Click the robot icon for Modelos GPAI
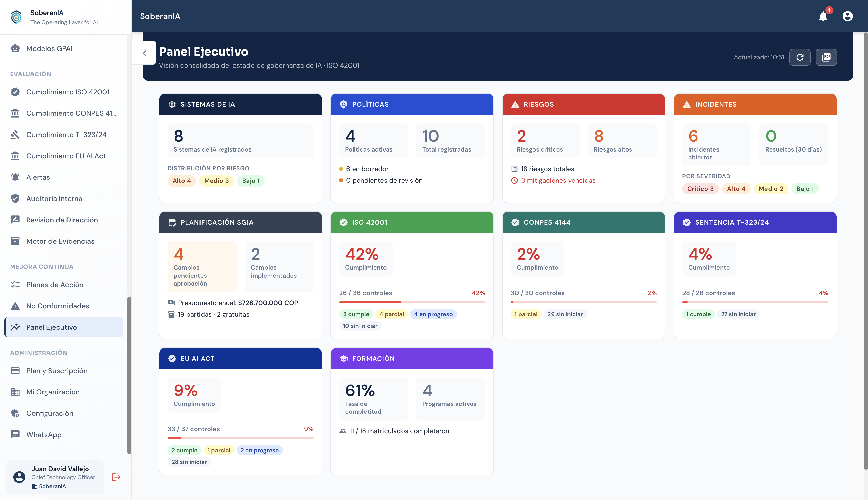Image resolution: width=868 pixels, height=500 pixels. tap(15, 48)
